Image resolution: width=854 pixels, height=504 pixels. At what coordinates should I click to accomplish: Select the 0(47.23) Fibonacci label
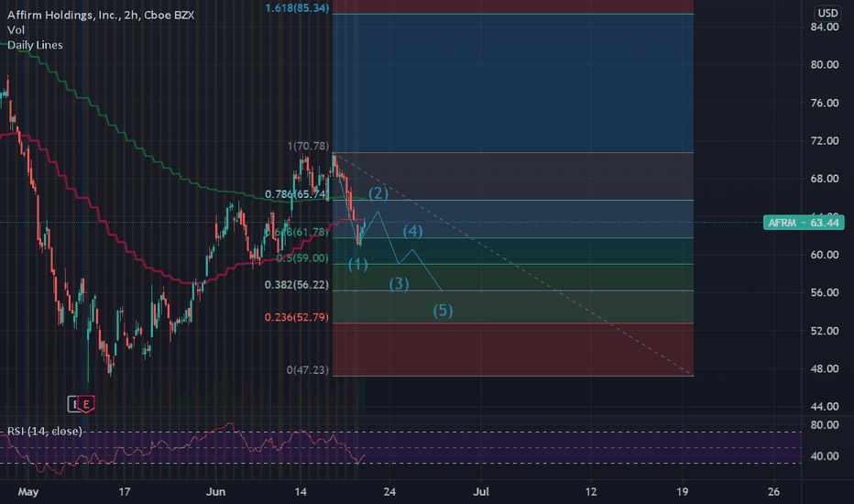[x=308, y=370]
